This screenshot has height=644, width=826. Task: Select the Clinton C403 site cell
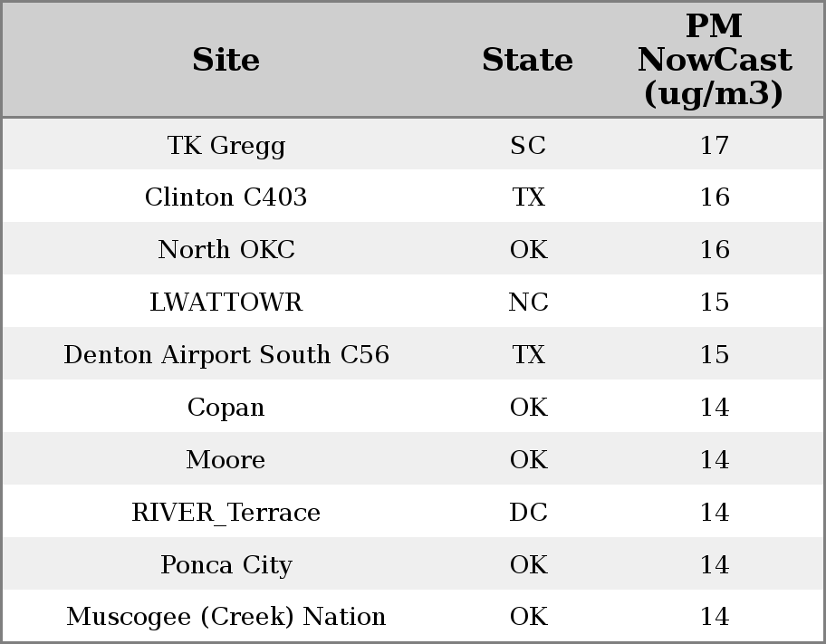pos(226,197)
